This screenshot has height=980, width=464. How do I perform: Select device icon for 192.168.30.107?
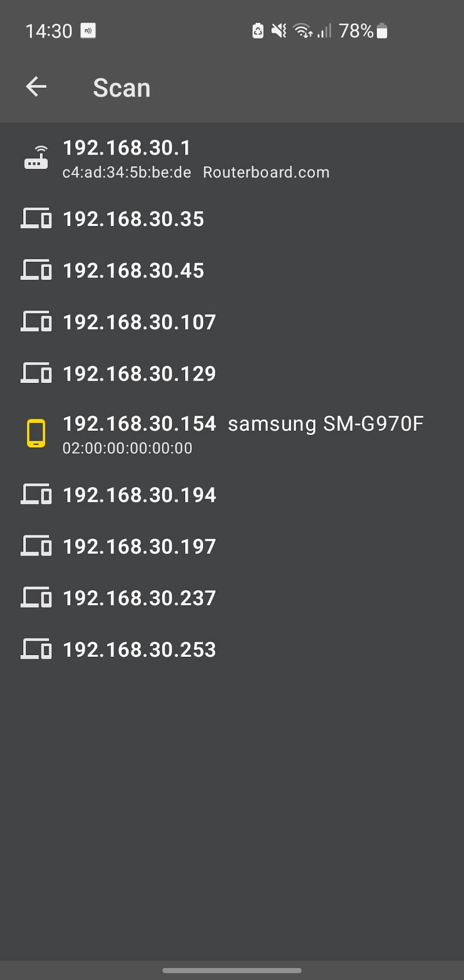click(x=36, y=322)
